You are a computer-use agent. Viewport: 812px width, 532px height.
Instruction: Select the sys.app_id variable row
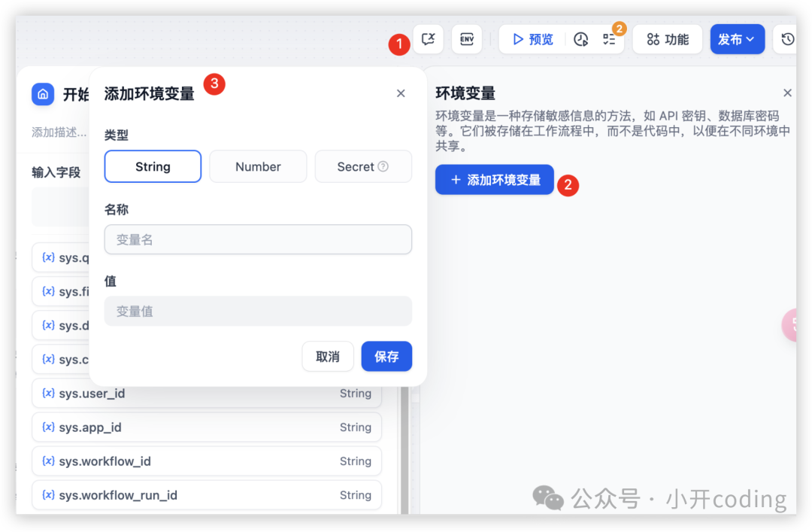(x=207, y=427)
